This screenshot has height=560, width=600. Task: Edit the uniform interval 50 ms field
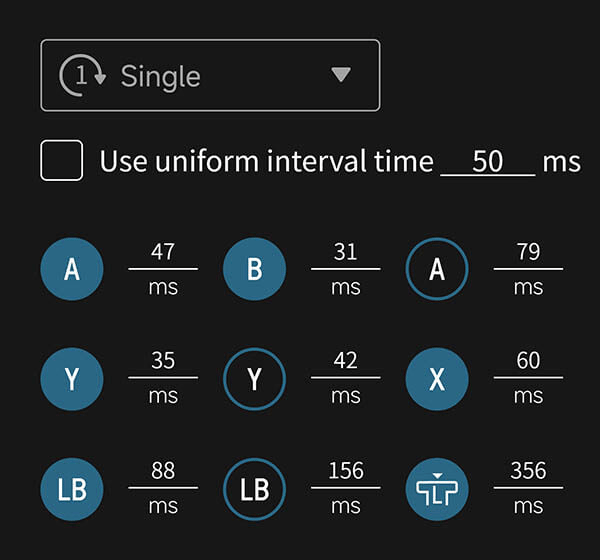[488, 161]
